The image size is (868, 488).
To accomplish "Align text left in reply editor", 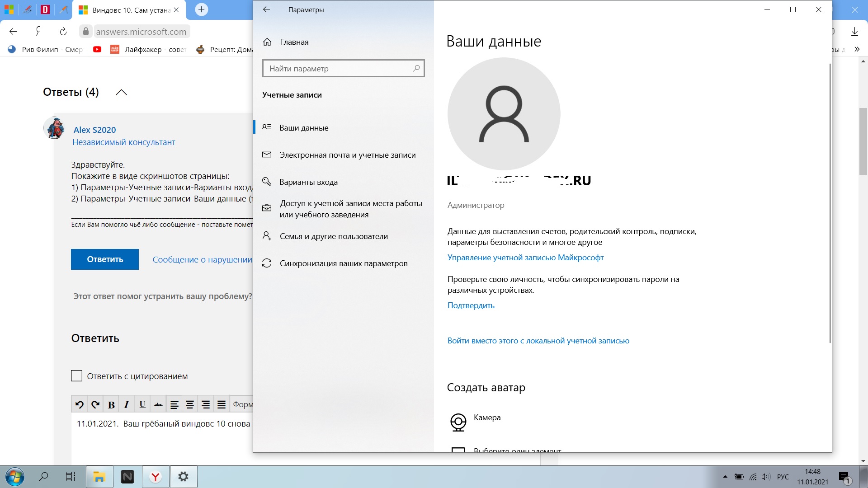I will click(x=174, y=404).
